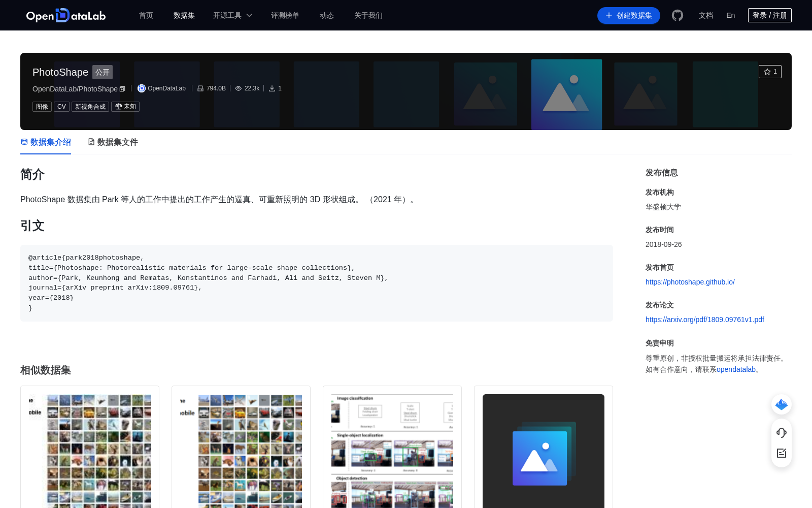Click the CV tag
812x508 pixels.
tap(61, 107)
